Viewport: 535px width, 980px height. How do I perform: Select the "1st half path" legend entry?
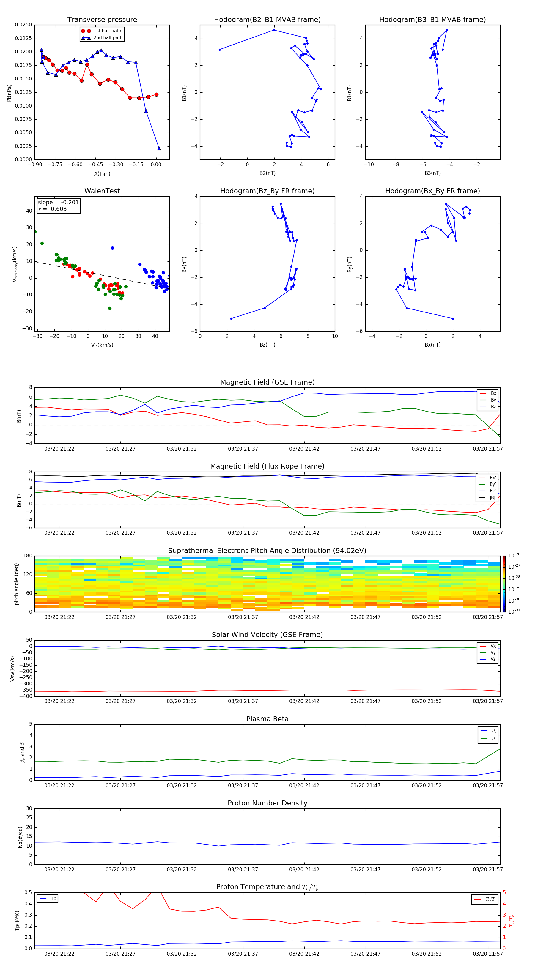102,31
